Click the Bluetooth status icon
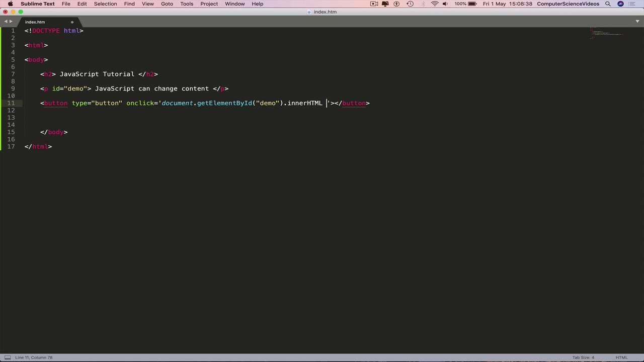 point(423,4)
